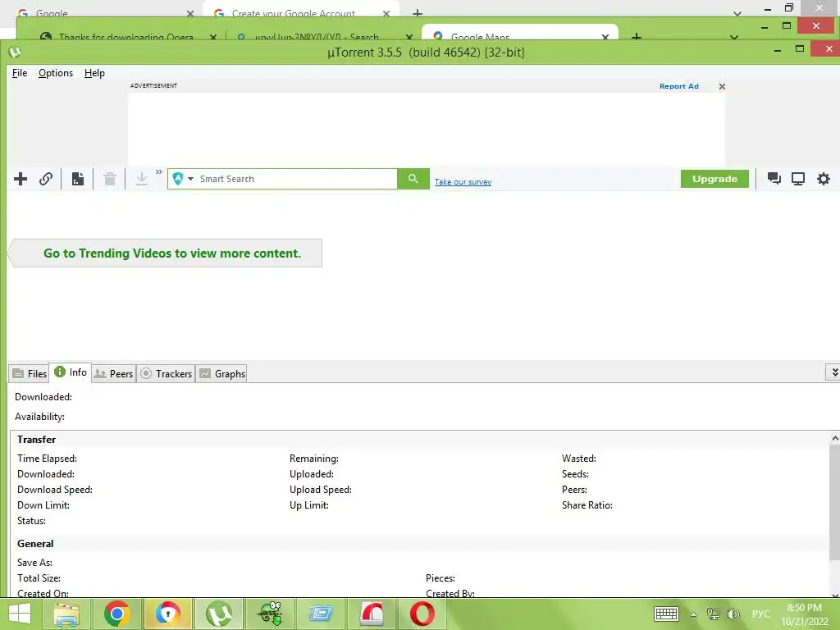Close the Google Maps browser tab
Screen dimensions: 840x630
pyautogui.click(x=605, y=36)
